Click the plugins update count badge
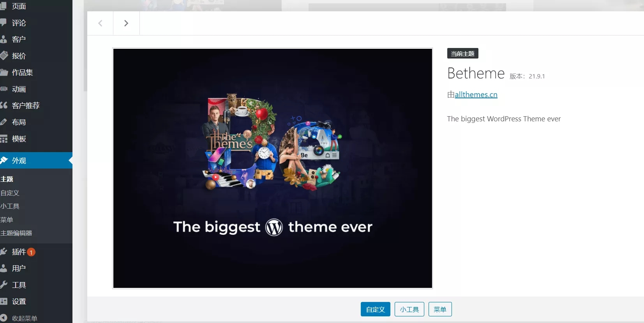Image resolution: width=644 pixels, height=323 pixels. (31, 252)
